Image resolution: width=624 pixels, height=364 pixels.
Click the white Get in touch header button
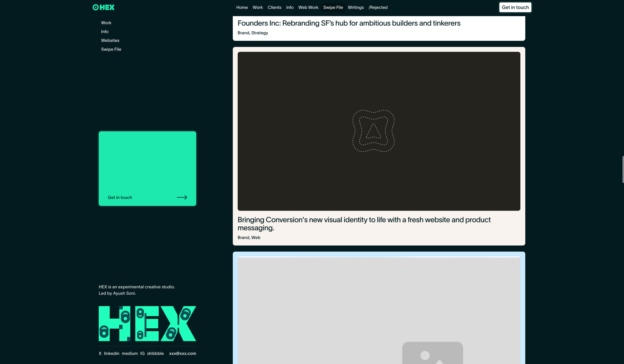[515, 7]
